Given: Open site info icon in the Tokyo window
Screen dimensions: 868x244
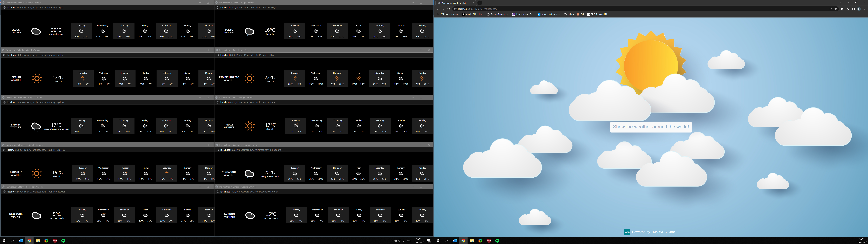Looking at the screenshot, I should [218, 7].
